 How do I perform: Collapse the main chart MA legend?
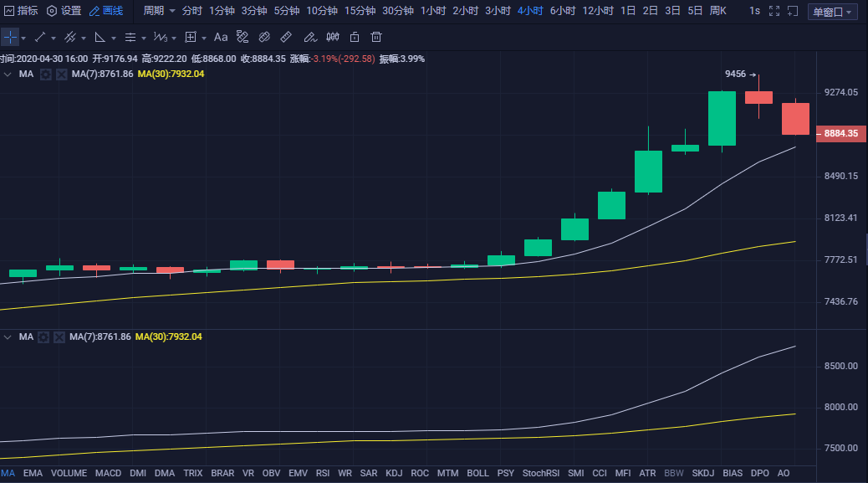(x=8, y=75)
